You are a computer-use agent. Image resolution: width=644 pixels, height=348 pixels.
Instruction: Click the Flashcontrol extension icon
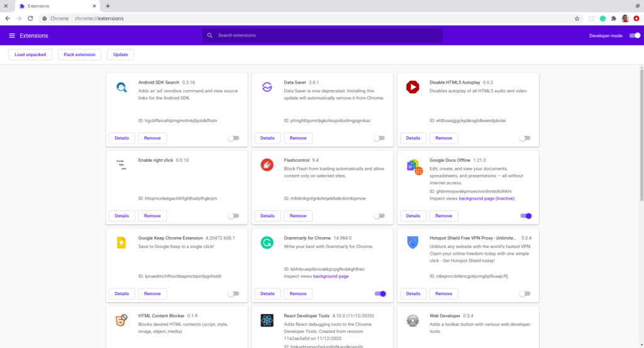(267, 165)
